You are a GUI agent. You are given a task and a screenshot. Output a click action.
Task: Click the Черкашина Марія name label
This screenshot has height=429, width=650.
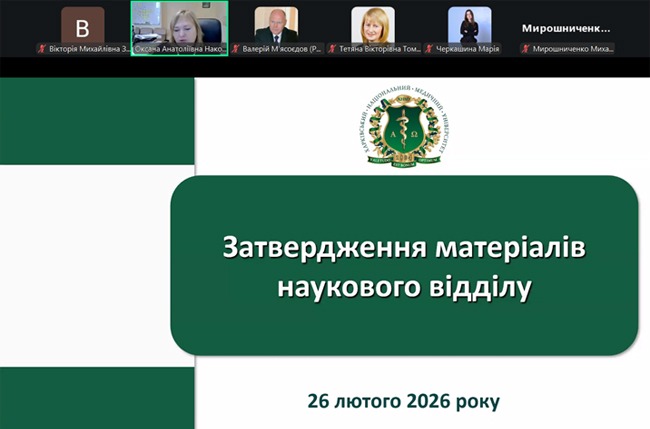point(468,49)
